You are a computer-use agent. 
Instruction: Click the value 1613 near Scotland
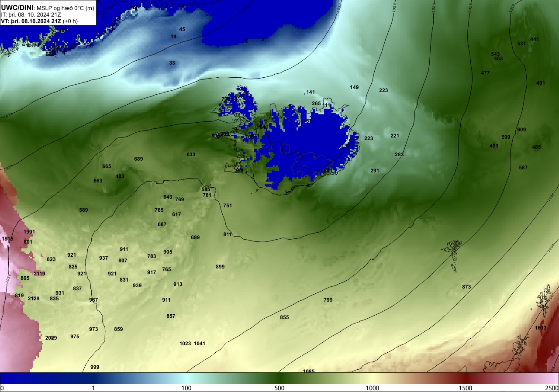[541, 328]
